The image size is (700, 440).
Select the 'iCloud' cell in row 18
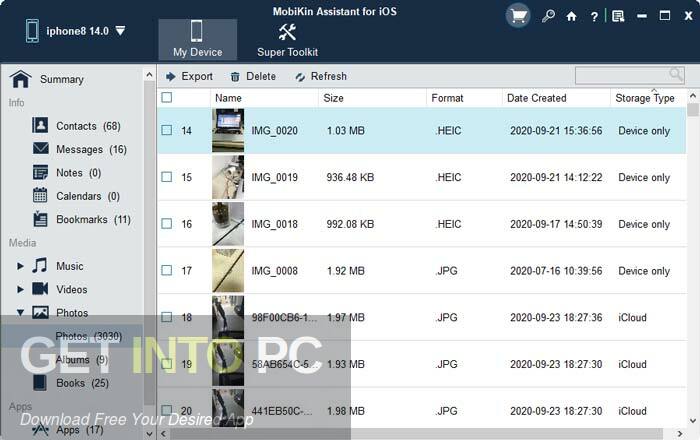tap(632, 317)
